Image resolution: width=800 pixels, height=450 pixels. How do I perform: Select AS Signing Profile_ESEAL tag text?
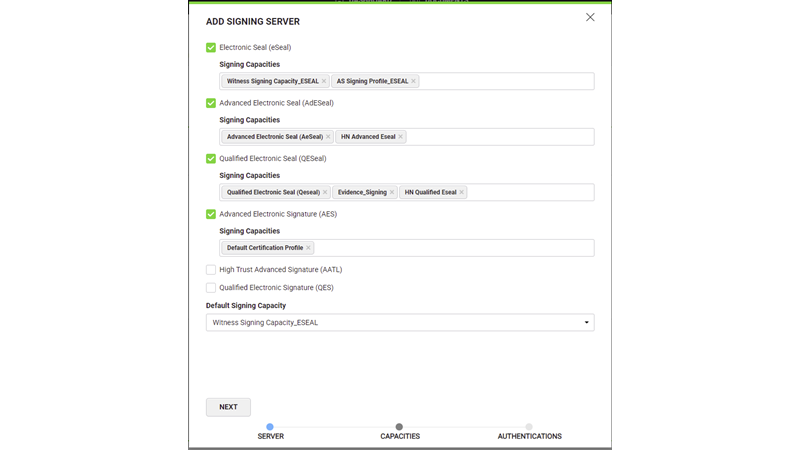pos(372,81)
